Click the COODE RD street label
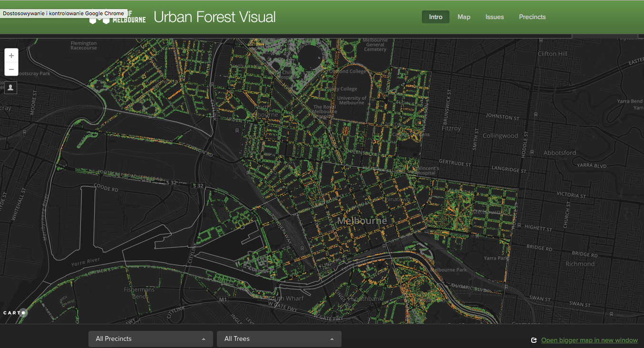This screenshot has height=348, width=644. pos(106,188)
